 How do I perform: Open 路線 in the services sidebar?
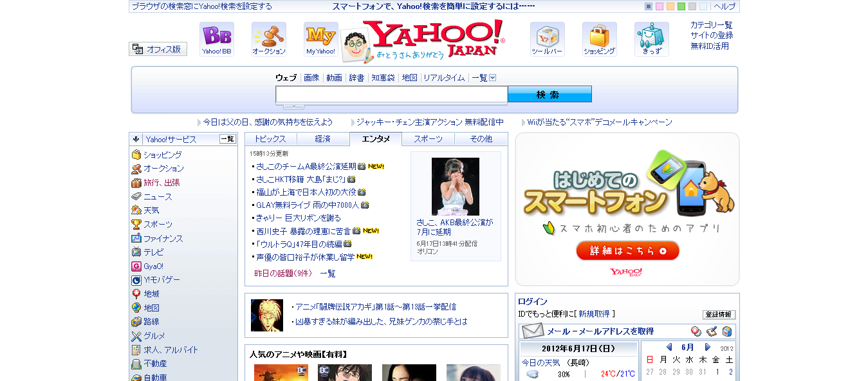click(x=151, y=322)
